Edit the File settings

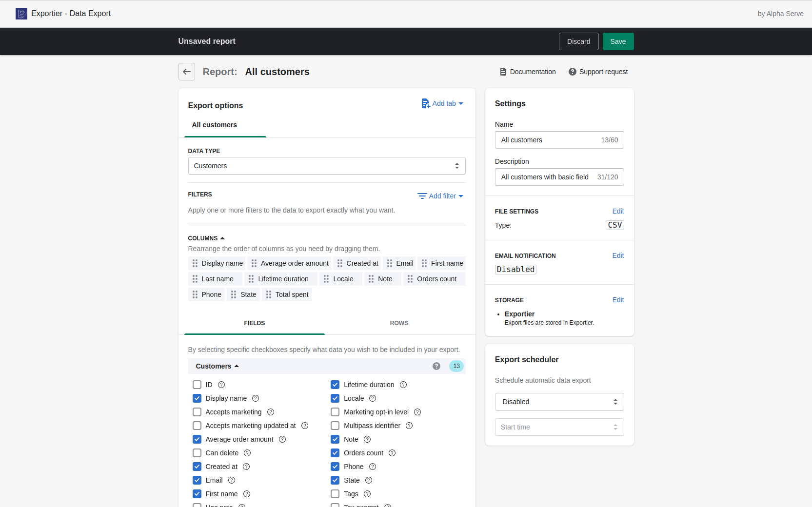618,211
